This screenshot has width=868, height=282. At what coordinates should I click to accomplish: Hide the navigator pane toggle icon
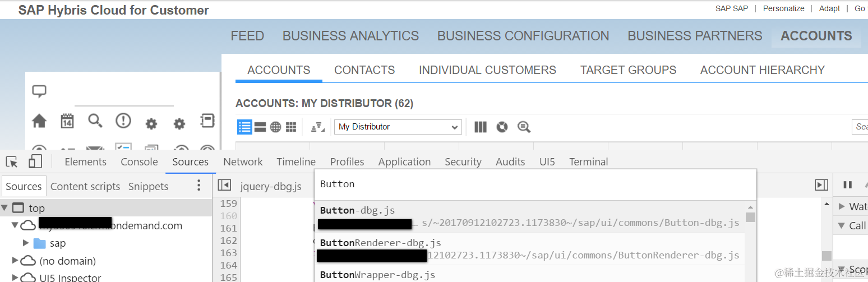click(224, 185)
